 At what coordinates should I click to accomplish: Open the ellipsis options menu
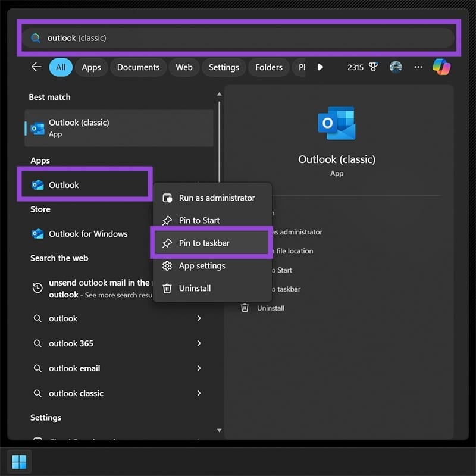pyautogui.click(x=418, y=67)
